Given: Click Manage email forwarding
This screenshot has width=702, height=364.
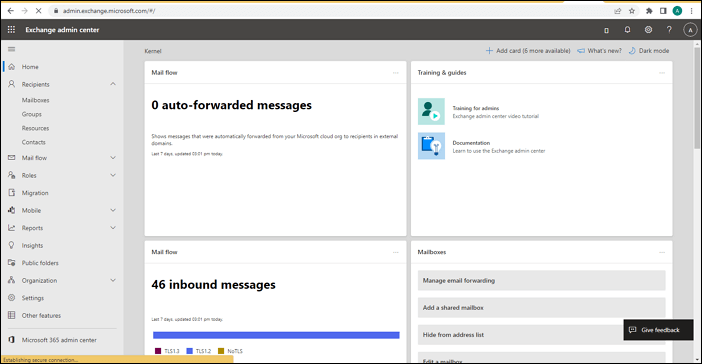Looking at the screenshot, I should (x=541, y=280).
